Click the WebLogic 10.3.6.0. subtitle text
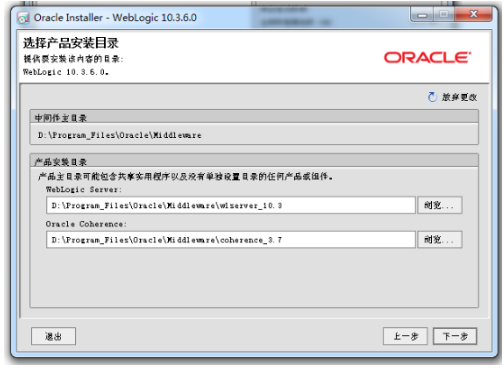The height and width of the screenshot is (368, 504). 66,72
